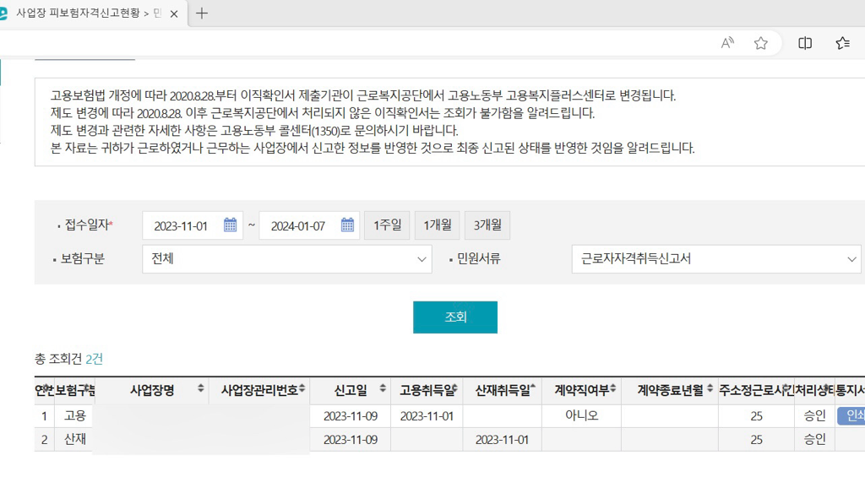Set date range to 3개월
This screenshot has width=865, height=504.
(487, 225)
